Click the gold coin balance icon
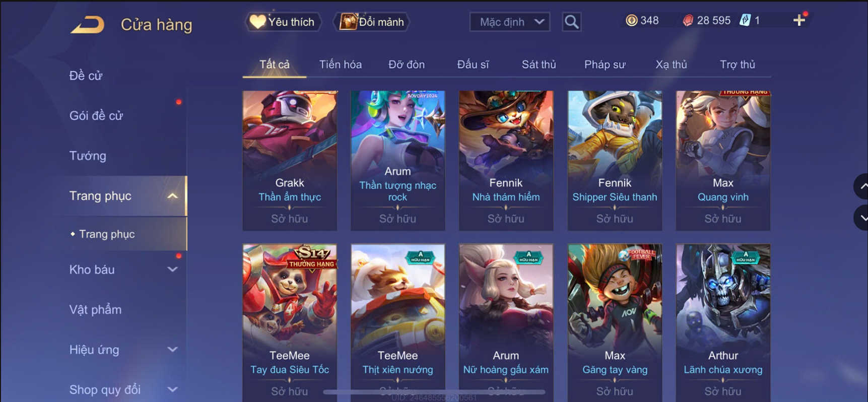This screenshot has height=402, width=868. (x=631, y=20)
